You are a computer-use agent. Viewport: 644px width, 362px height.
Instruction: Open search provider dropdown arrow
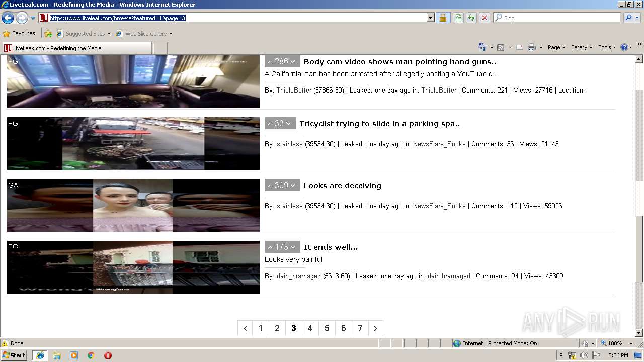coord(638,18)
